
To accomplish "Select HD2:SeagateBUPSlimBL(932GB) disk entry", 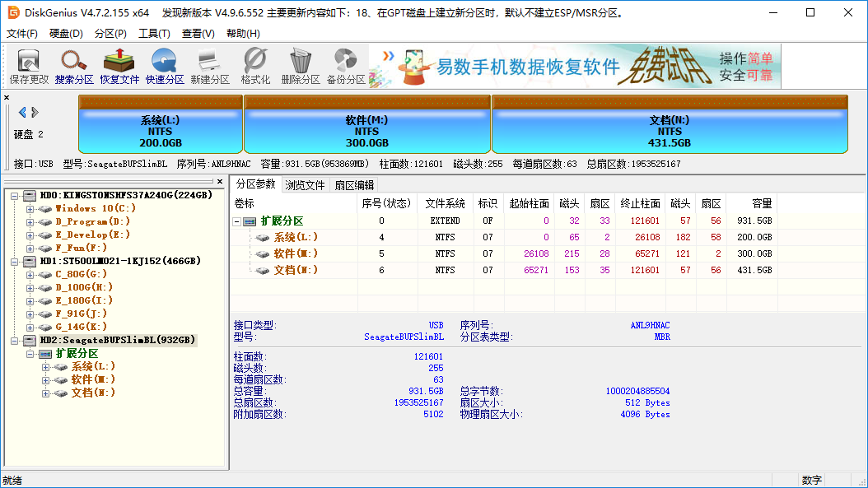I will coord(118,340).
